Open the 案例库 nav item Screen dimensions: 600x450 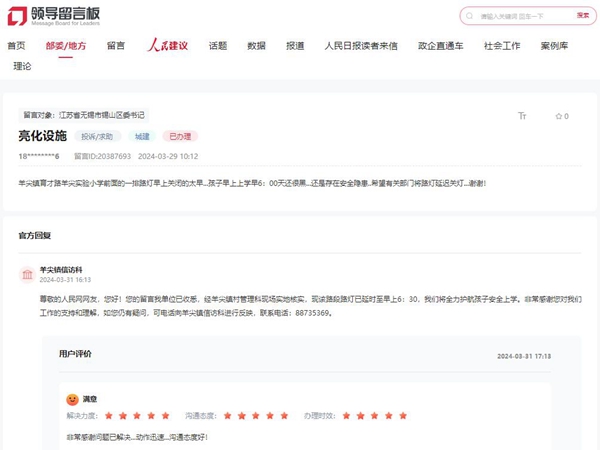point(554,46)
